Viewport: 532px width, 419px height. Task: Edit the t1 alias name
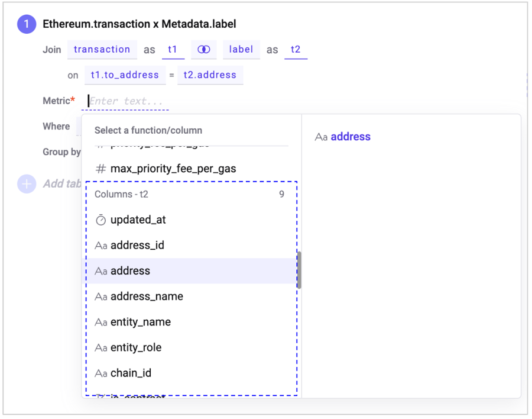[173, 50]
